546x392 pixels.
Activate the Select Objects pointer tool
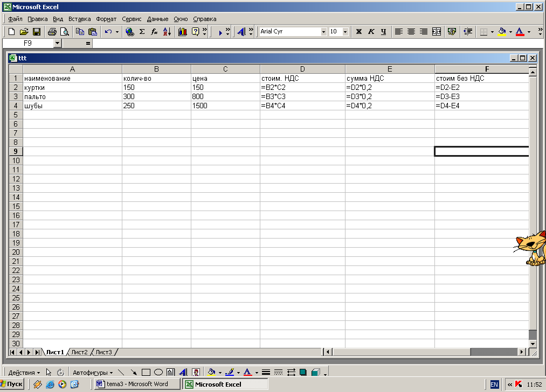click(49, 373)
